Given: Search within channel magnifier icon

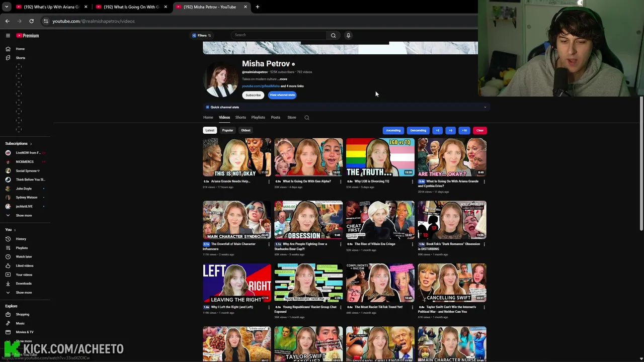Looking at the screenshot, I should click(307, 118).
